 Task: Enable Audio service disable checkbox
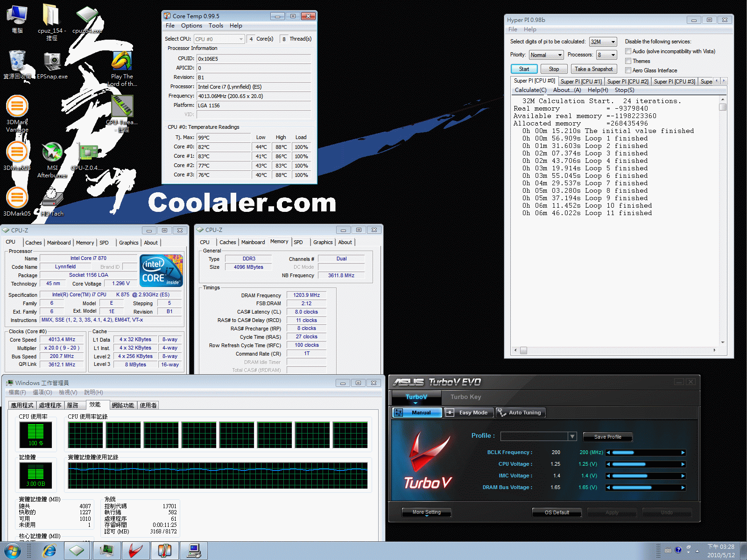[x=628, y=51]
